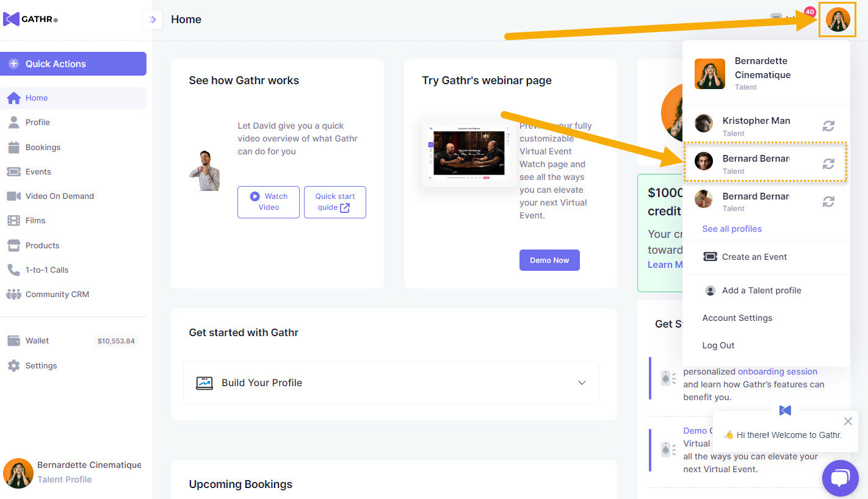Click switch icon on last Bernard profile
The height and width of the screenshot is (499, 868).
pos(828,201)
